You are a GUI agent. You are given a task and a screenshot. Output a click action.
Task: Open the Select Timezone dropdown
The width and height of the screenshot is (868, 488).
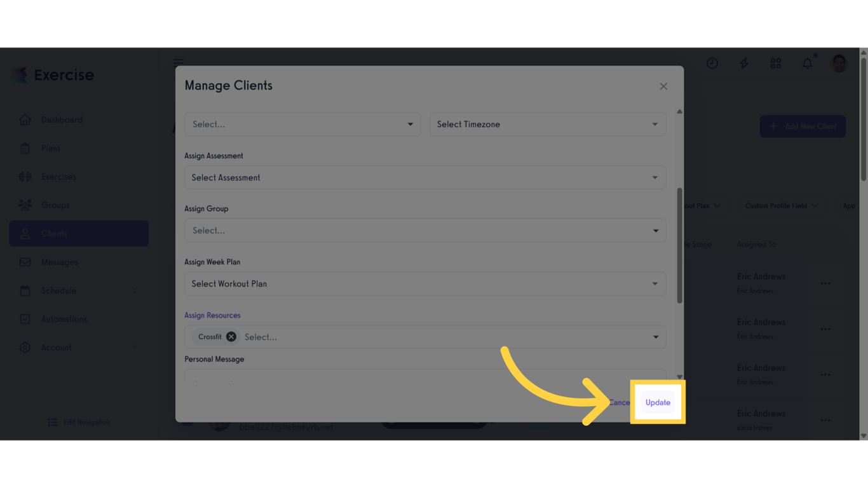(x=547, y=125)
